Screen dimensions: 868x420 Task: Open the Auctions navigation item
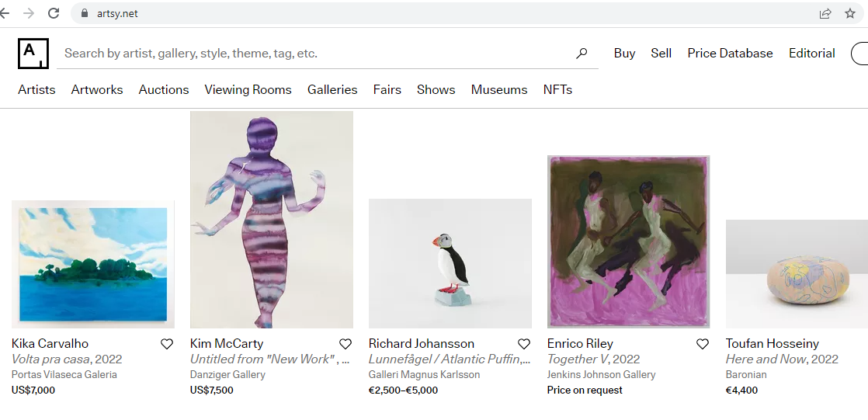(164, 90)
